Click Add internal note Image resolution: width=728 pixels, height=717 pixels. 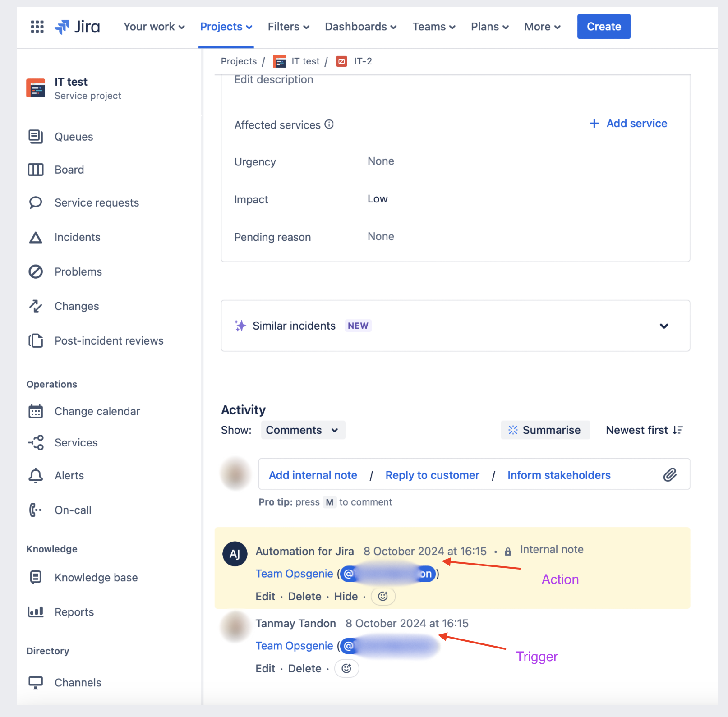[313, 475]
